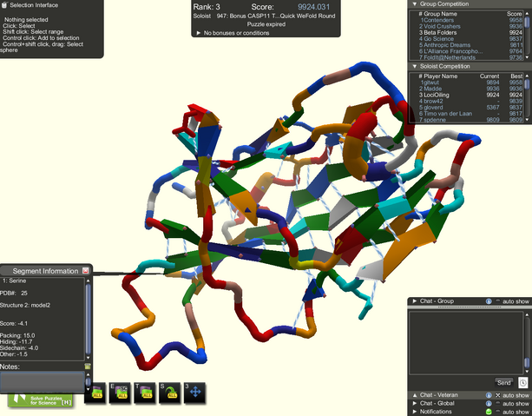This screenshot has width=532, height=416.
Task: Click the info icon for Chat - Veteran
Action: point(489,395)
